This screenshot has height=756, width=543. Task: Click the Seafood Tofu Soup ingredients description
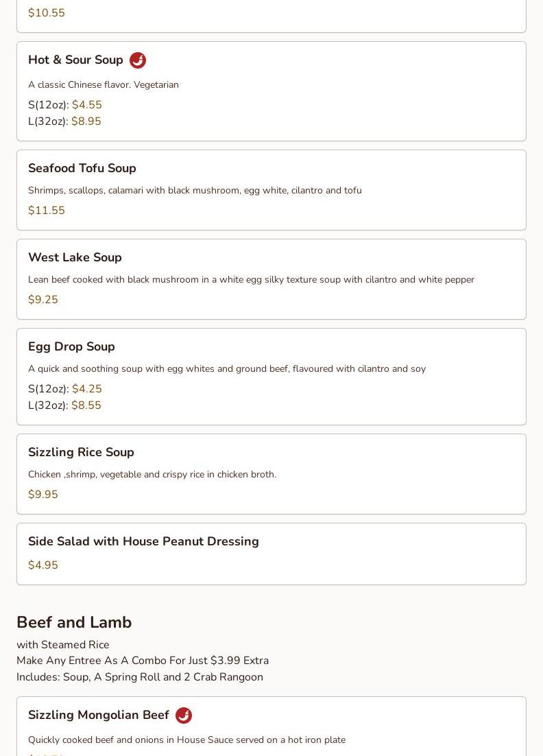coord(195,191)
